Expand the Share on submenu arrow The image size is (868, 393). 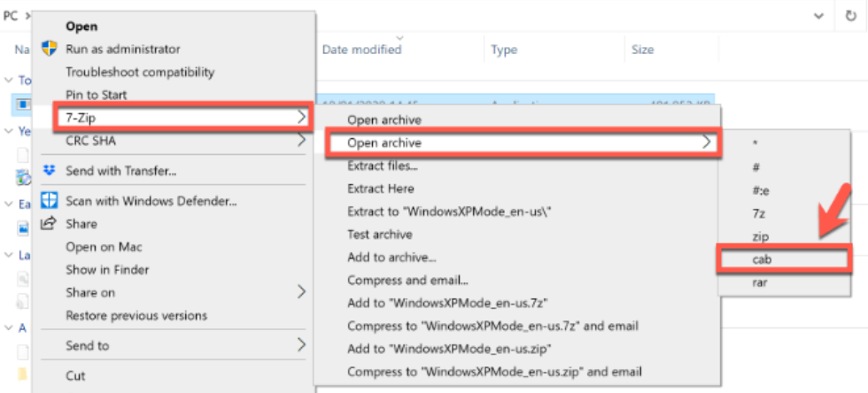pyautogui.click(x=301, y=292)
